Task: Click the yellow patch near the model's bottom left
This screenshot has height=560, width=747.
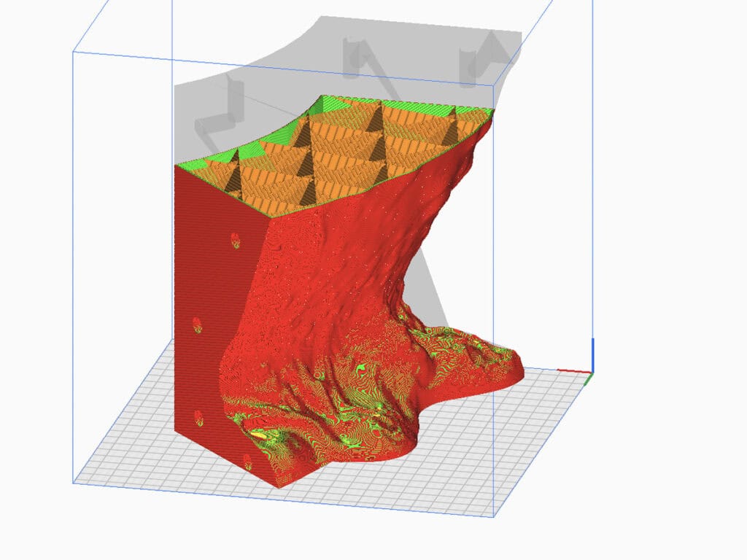Action: [x=258, y=435]
